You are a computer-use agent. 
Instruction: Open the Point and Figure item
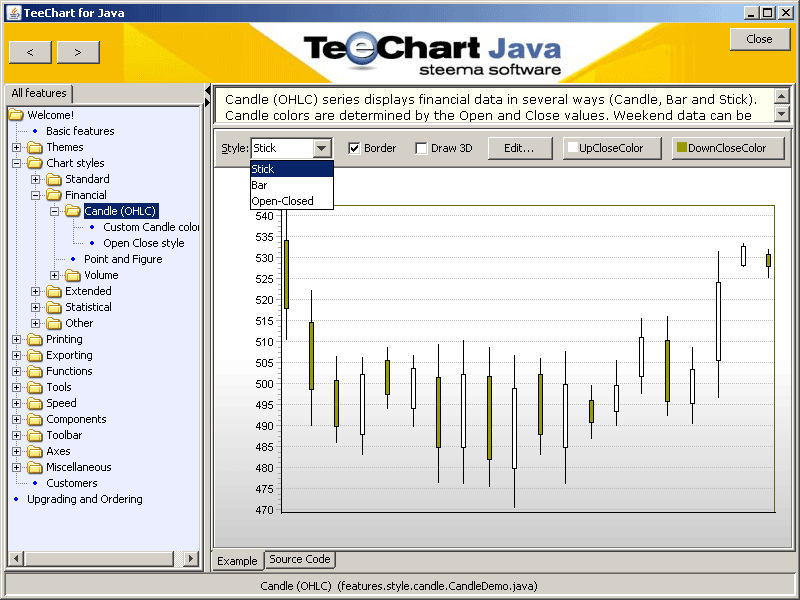pyautogui.click(x=123, y=259)
